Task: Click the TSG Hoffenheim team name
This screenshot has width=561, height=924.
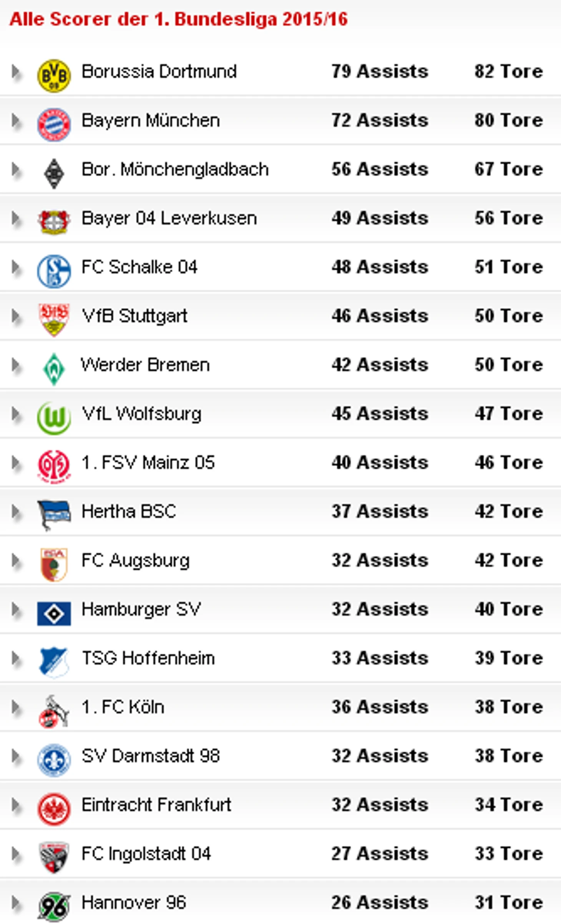Action: pyautogui.click(x=148, y=658)
